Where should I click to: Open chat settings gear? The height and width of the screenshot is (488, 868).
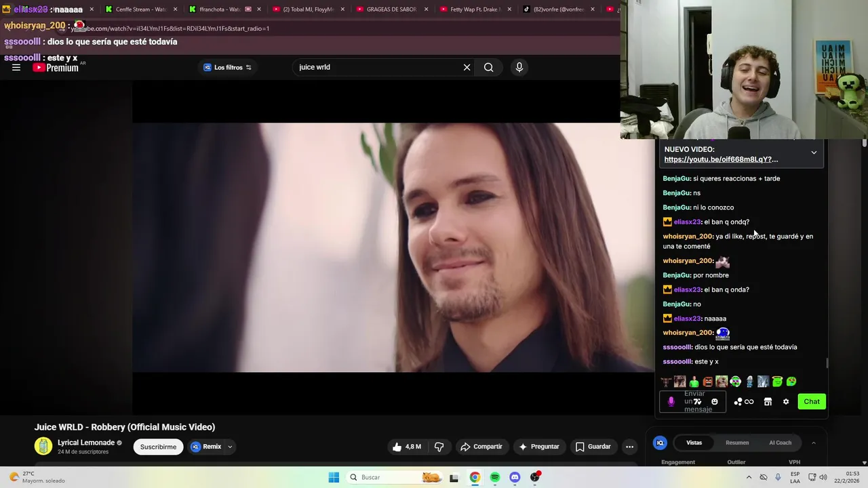786,401
